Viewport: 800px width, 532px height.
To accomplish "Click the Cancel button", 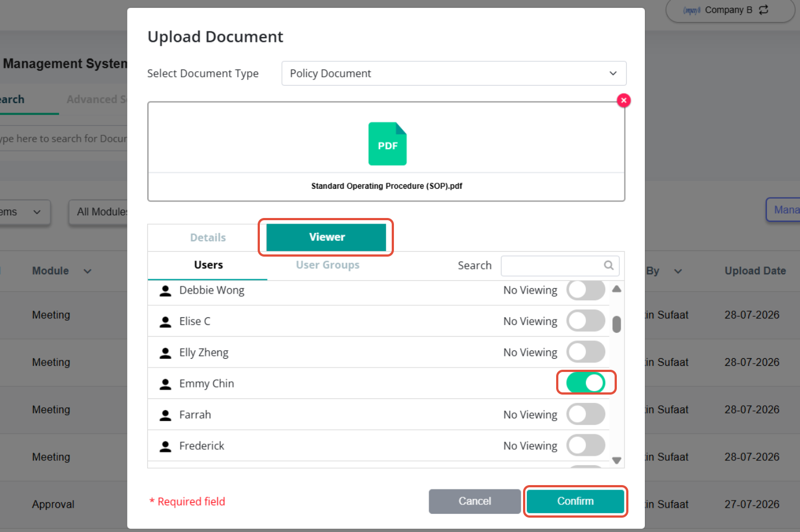I will (x=474, y=501).
